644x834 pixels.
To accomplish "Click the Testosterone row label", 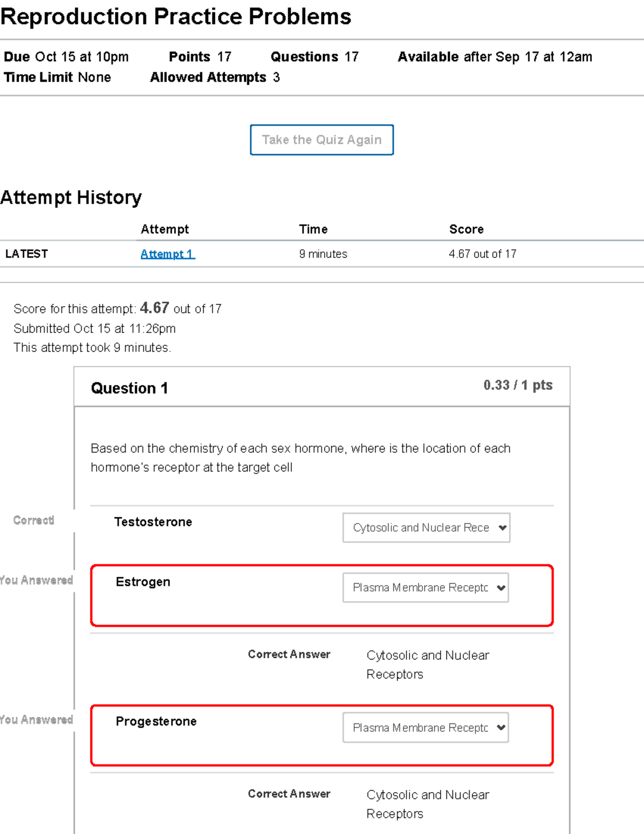I will pos(153,522).
